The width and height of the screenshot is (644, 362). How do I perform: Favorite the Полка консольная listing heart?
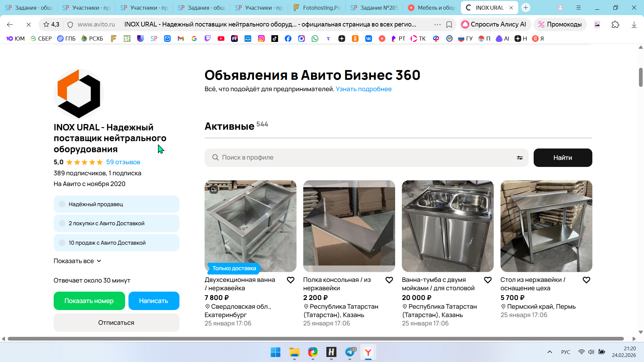(x=389, y=280)
